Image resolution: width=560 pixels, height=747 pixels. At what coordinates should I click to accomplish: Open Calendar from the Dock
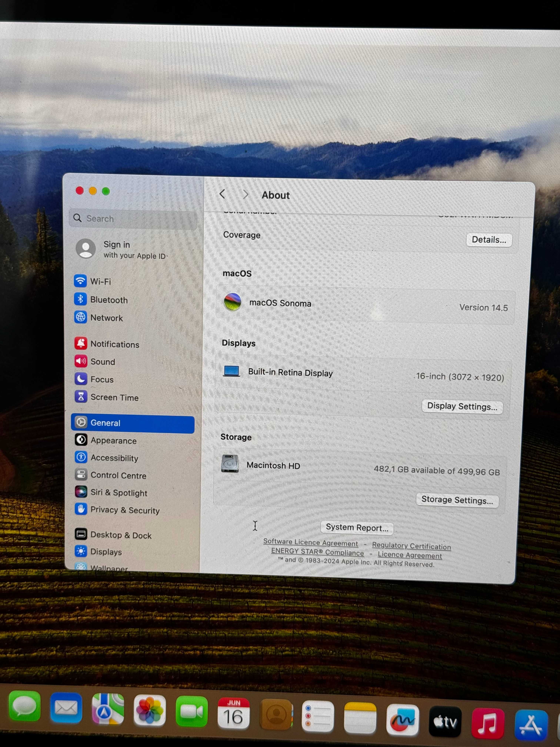(x=234, y=714)
